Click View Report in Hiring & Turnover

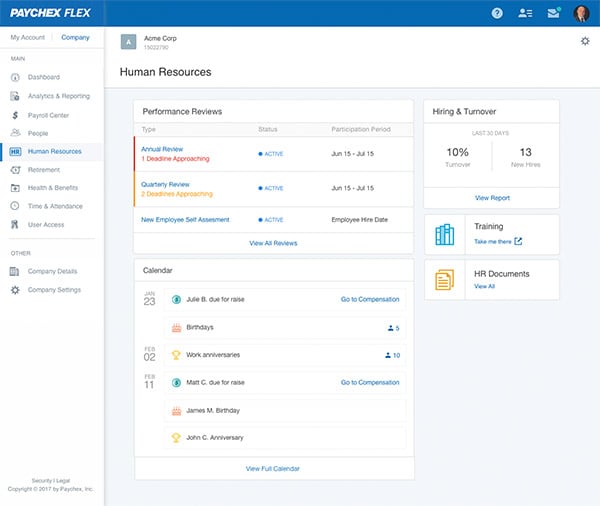(492, 198)
